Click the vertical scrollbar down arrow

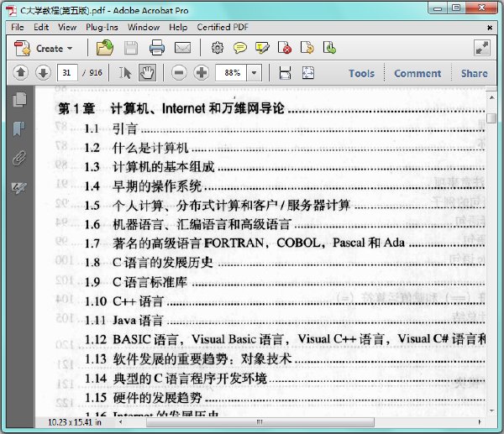click(491, 410)
